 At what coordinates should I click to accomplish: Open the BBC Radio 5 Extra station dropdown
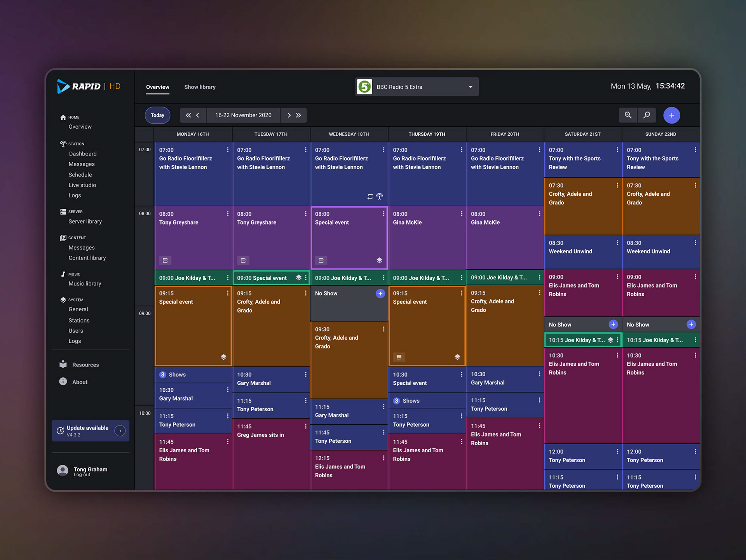417,87
